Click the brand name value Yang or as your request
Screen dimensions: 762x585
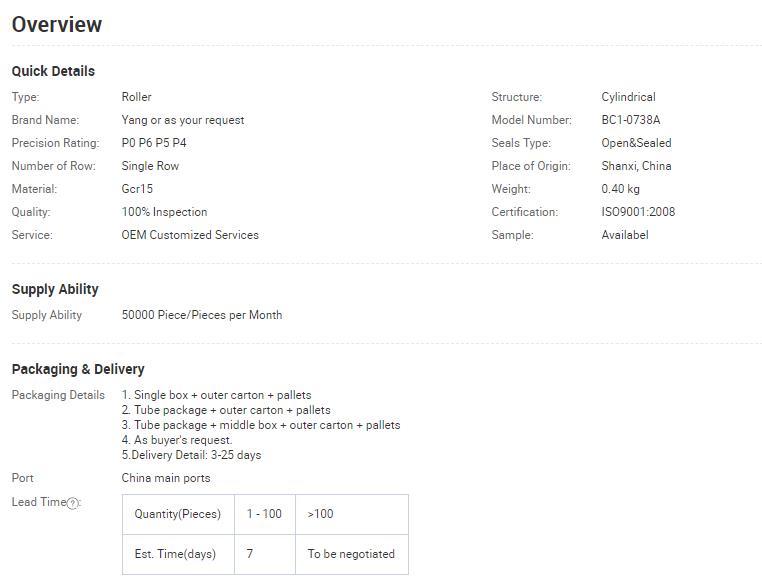tap(183, 120)
